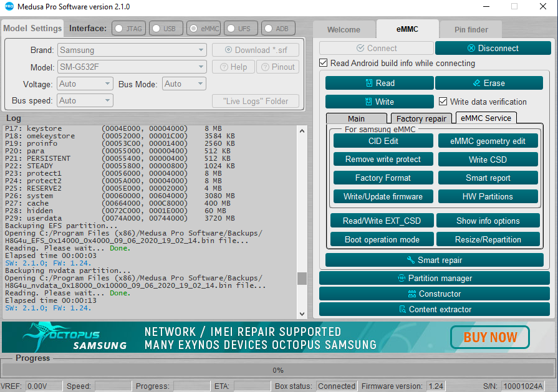This screenshot has width=558, height=392.
Task: Open the Bus Mode dropdown
Action: click(x=184, y=84)
